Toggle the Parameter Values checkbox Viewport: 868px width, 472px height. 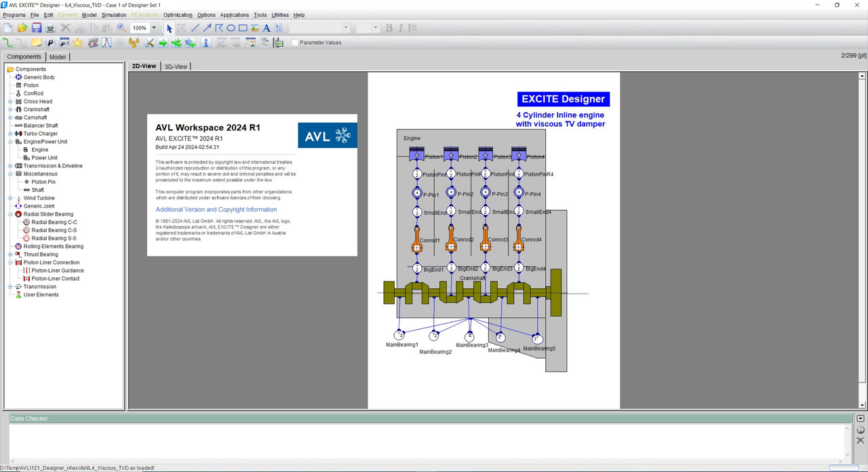click(295, 43)
